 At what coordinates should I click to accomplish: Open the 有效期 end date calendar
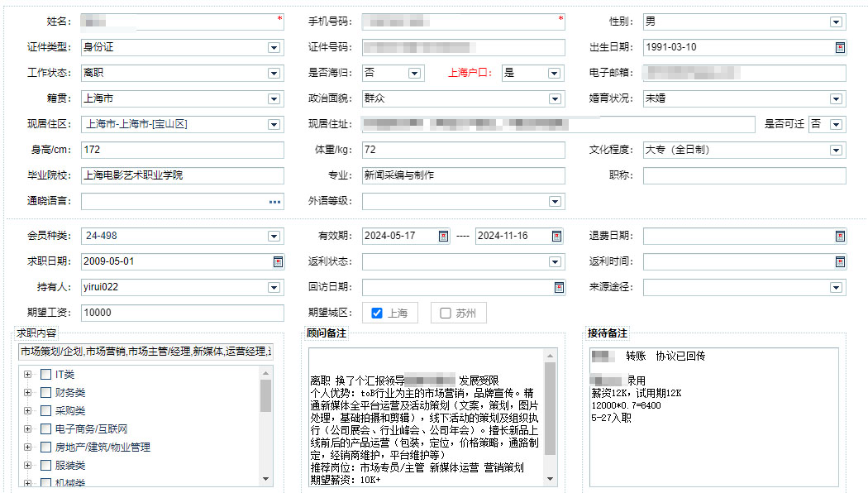tap(557, 237)
